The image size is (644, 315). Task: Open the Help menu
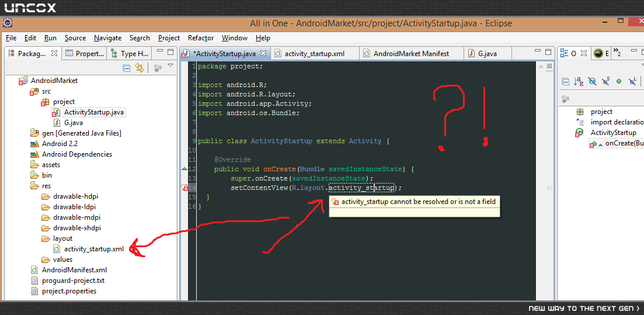pos(263,38)
